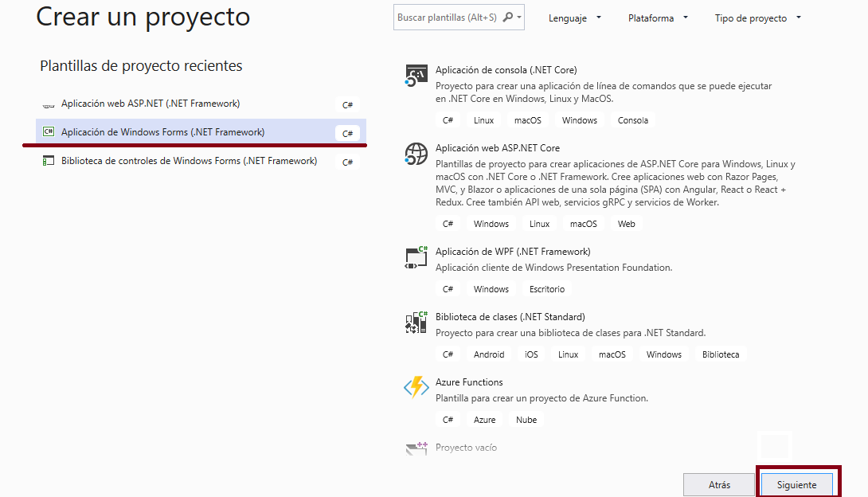Select recent template Aplicación web ASP.NET (.NET Framework)
Image resolution: width=868 pixels, height=497 pixels.
pyautogui.click(x=201, y=104)
